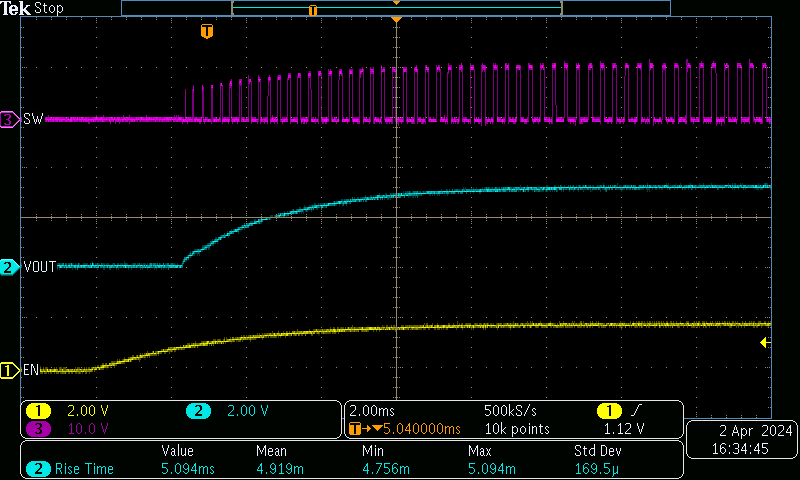800x480 pixels.
Task: Click the channel 3 SW ground marker
Action: 9,119
